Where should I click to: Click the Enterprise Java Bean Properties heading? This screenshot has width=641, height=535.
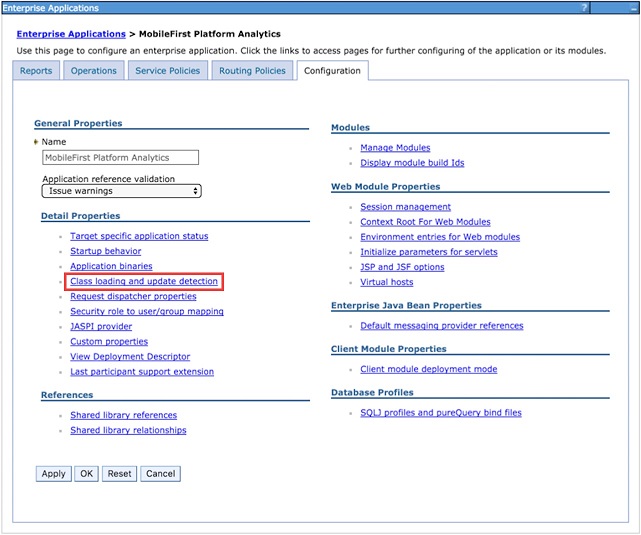tap(406, 306)
